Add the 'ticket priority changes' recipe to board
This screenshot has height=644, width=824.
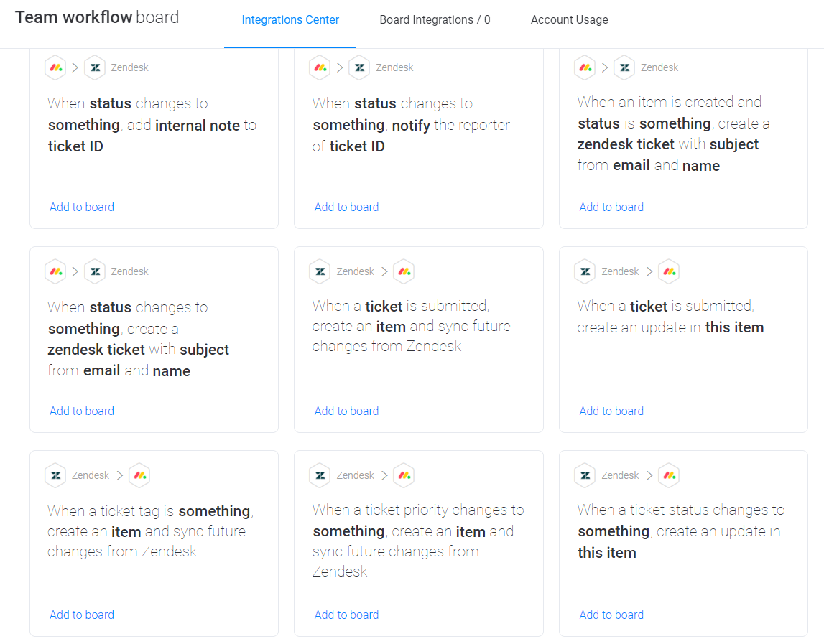346,615
